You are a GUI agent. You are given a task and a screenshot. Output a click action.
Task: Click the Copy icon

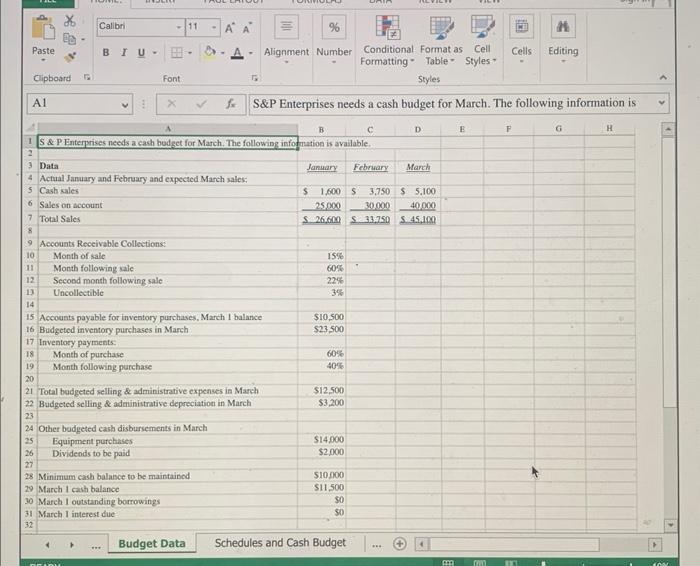[x=70, y=39]
